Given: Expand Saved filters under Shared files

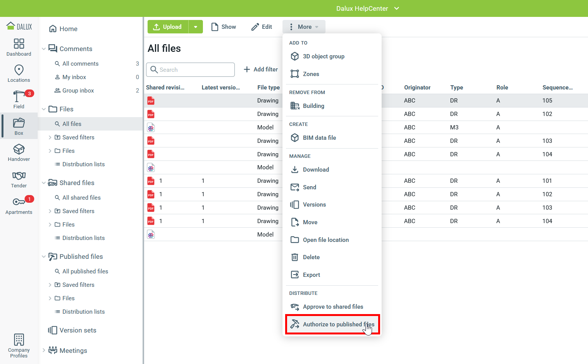Looking at the screenshot, I should [x=50, y=211].
